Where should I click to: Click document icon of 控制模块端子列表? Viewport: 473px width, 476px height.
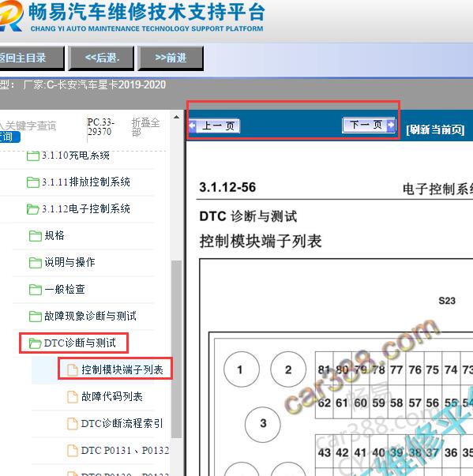point(73,369)
